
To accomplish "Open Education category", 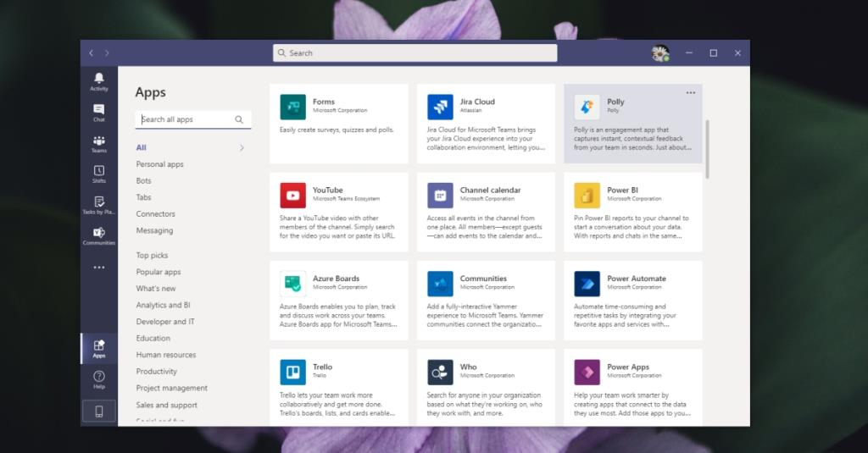I will pos(153,339).
